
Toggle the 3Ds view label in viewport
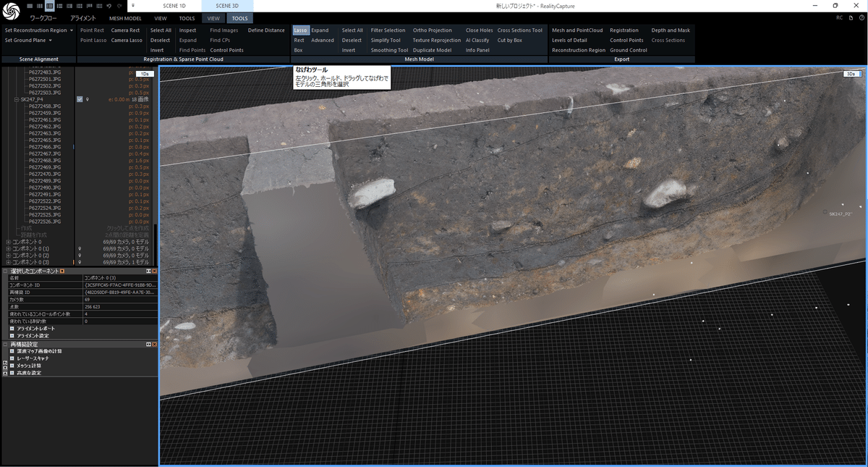point(851,74)
